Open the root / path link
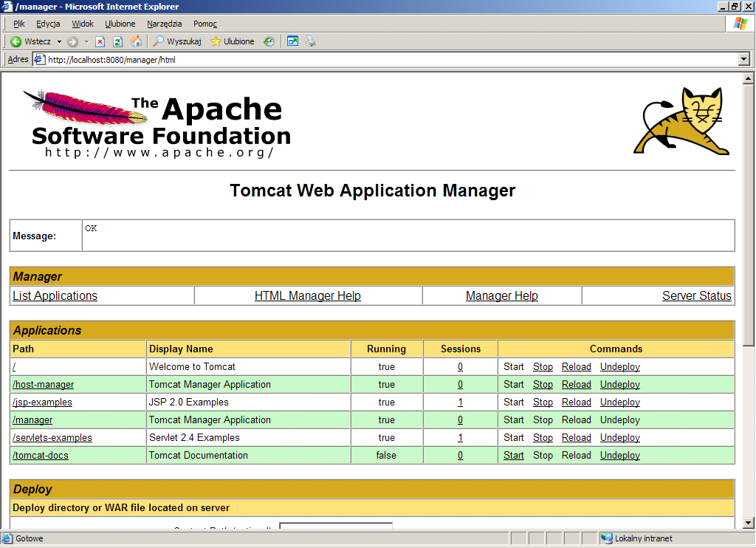Viewport: 756px width, 548px height. (x=14, y=366)
